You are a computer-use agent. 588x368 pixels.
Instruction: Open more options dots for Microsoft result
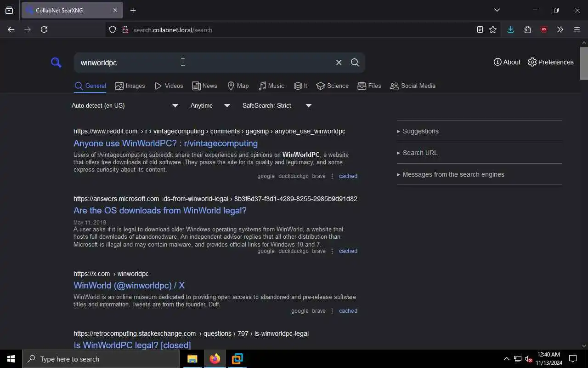(332, 251)
